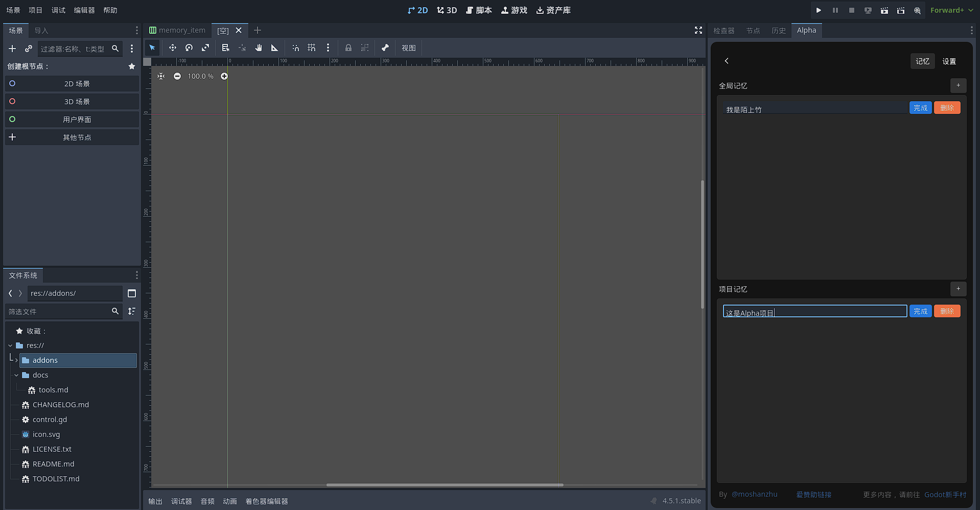Select the Ruler measuring tool
Screen dimensions: 980x510
275,48
